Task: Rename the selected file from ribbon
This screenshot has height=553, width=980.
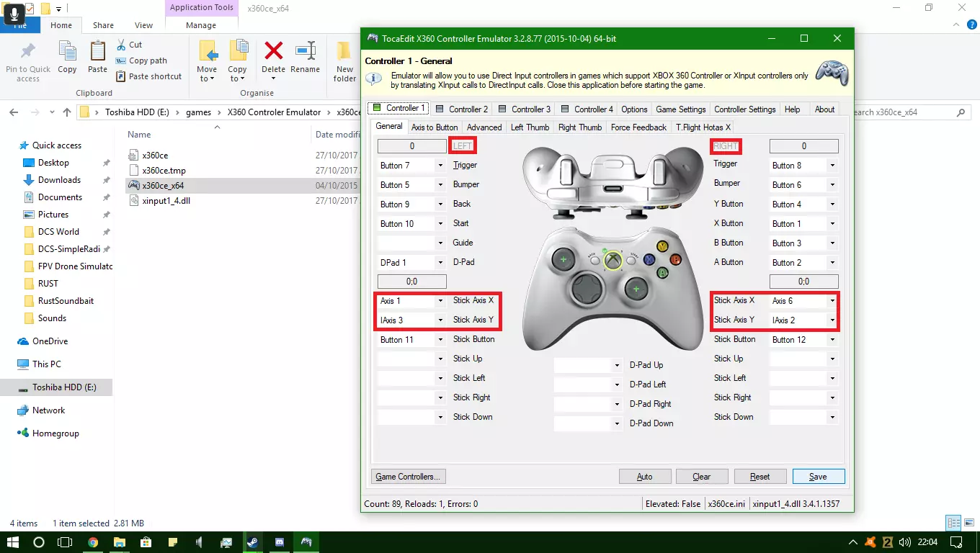Action: (306, 57)
